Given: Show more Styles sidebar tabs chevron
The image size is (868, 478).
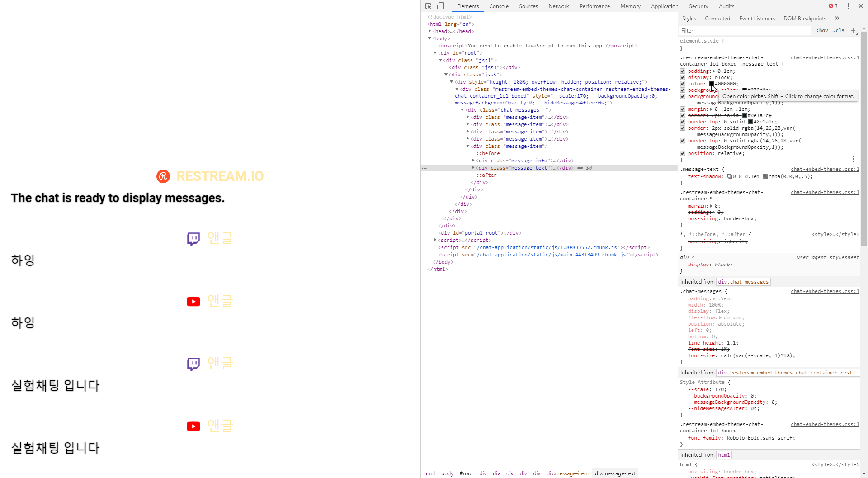Looking at the screenshot, I should click(x=837, y=18).
